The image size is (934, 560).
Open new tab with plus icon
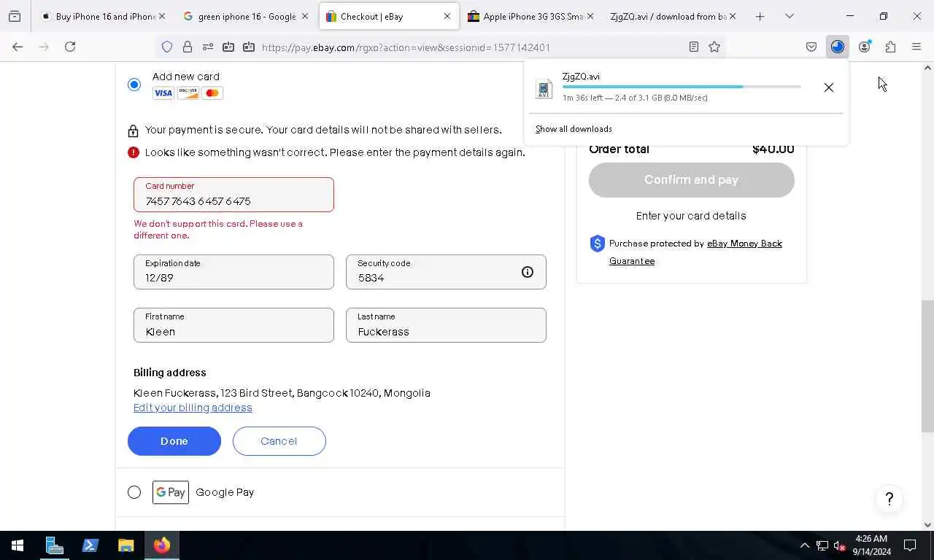pos(760,16)
